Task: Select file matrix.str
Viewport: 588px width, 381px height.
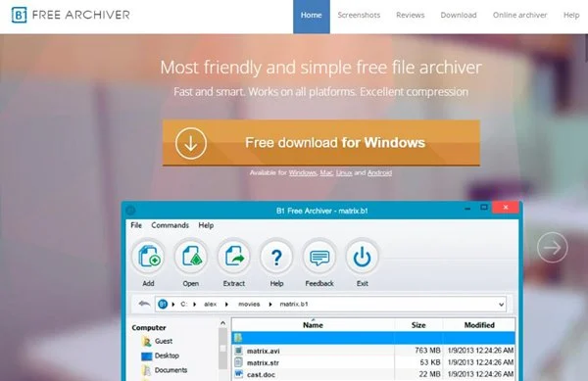Action: (263, 363)
